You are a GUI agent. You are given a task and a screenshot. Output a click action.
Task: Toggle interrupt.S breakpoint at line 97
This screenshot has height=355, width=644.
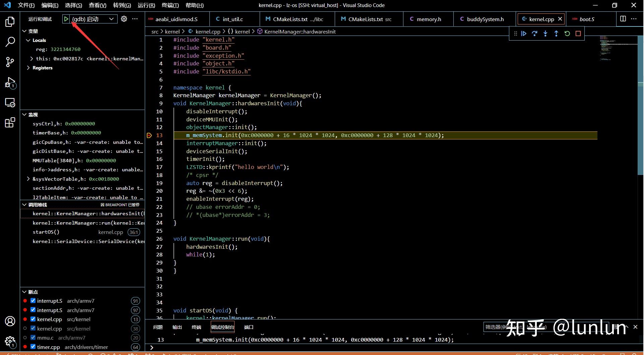[x=33, y=310]
